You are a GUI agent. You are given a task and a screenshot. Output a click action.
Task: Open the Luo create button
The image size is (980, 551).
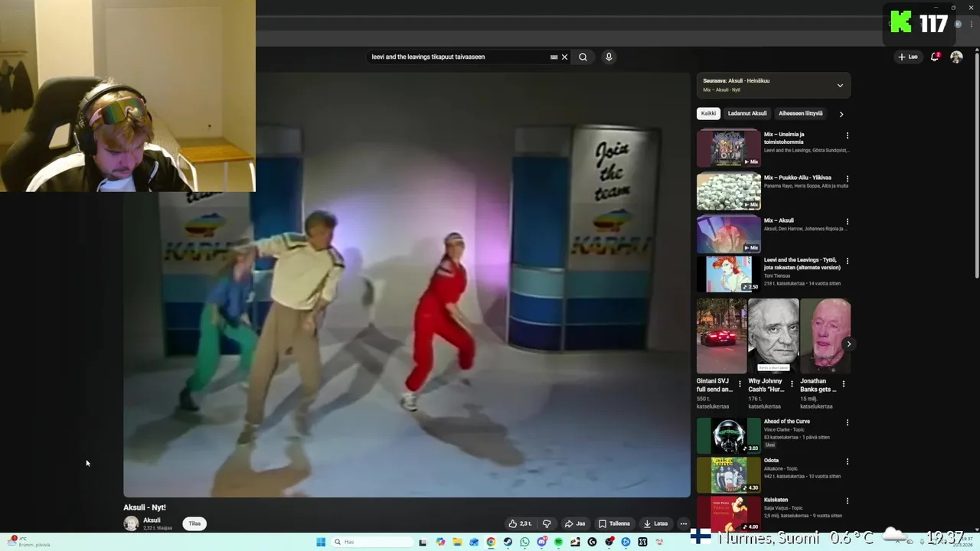(908, 57)
